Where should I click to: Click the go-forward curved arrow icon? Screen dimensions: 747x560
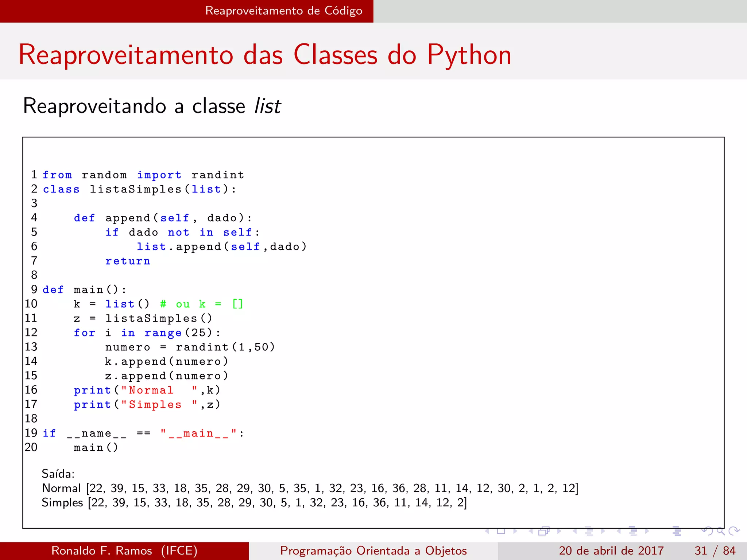point(734,531)
